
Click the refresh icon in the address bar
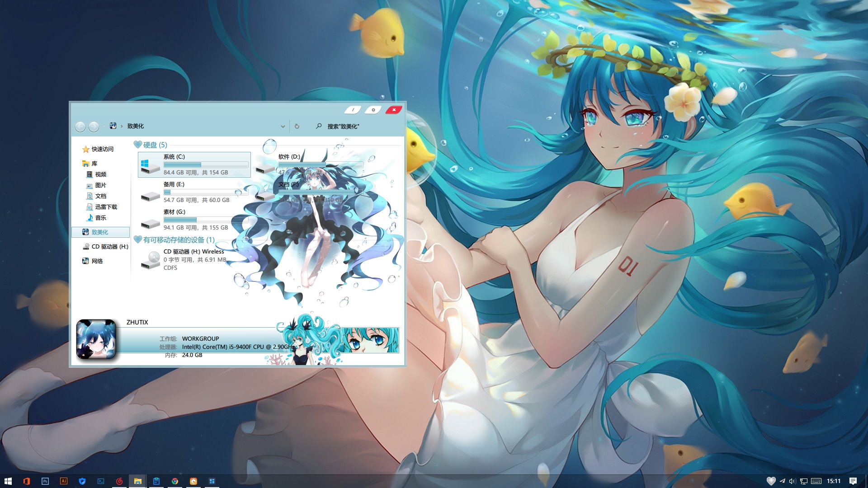coord(297,126)
